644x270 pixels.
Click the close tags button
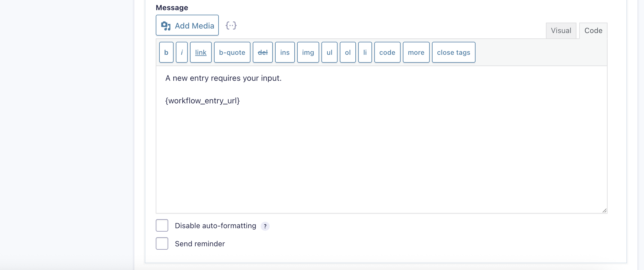point(453,53)
